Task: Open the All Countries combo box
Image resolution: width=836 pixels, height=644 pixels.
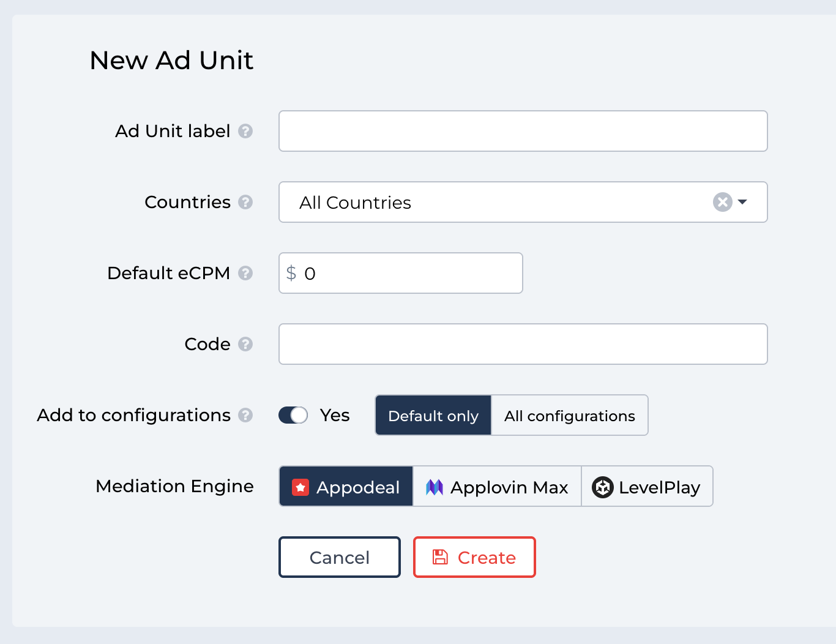Action: (490, 202)
